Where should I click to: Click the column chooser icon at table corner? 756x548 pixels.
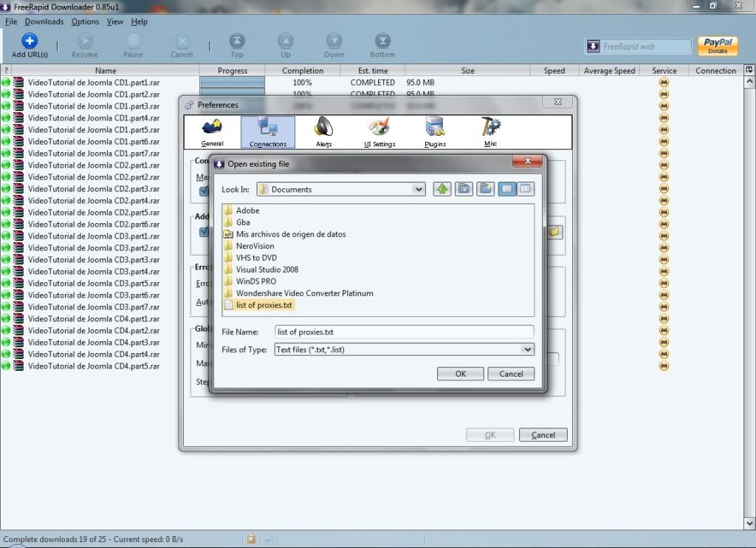(749, 70)
